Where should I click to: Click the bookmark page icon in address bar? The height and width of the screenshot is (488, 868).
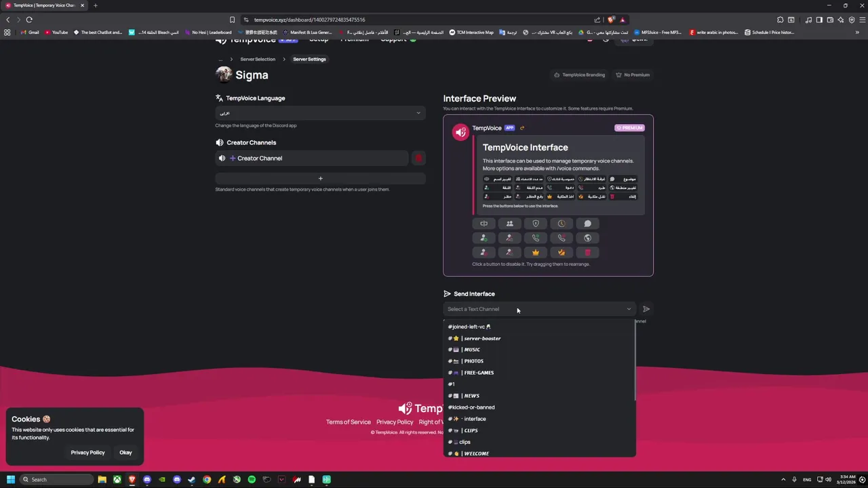232,20
